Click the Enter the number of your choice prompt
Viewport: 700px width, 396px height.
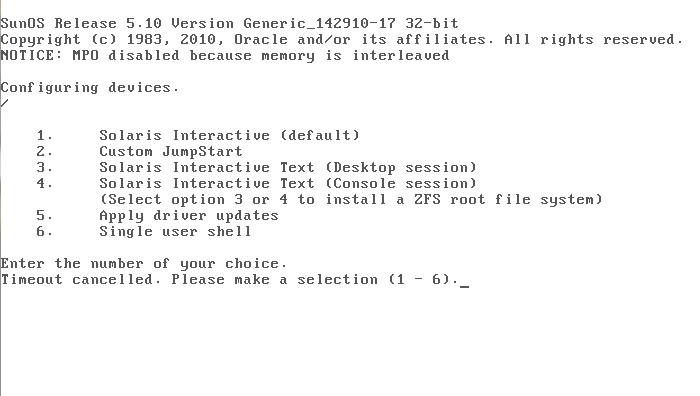[143, 264]
